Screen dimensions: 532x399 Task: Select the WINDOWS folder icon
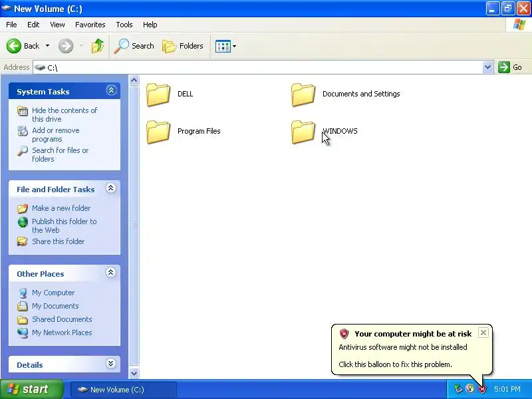pyautogui.click(x=303, y=132)
